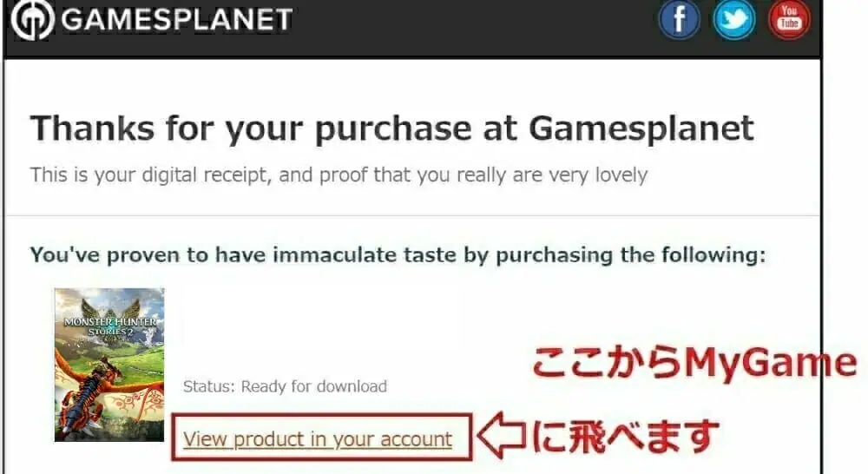Click the 'immaculate taste' purchase line
The height and width of the screenshot is (474, 868).
(398, 255)
